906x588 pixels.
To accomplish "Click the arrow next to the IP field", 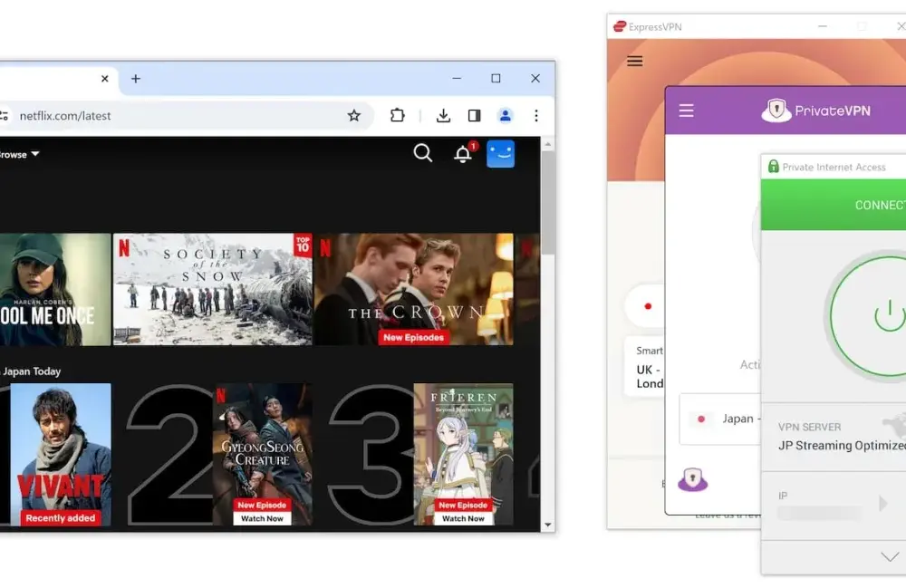I will 882,503.
